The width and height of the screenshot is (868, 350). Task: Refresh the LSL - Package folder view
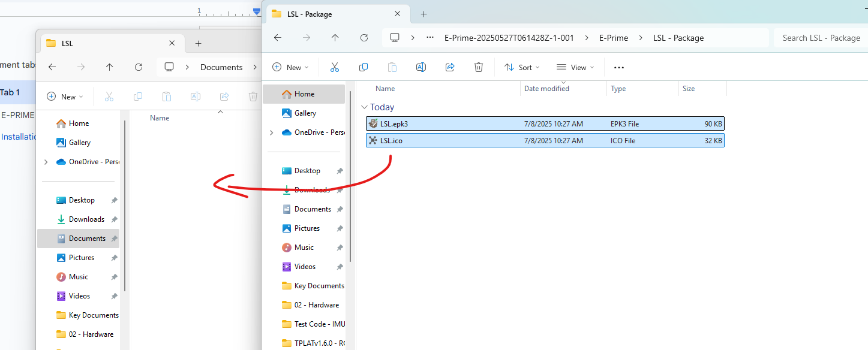tap(364, 38)
